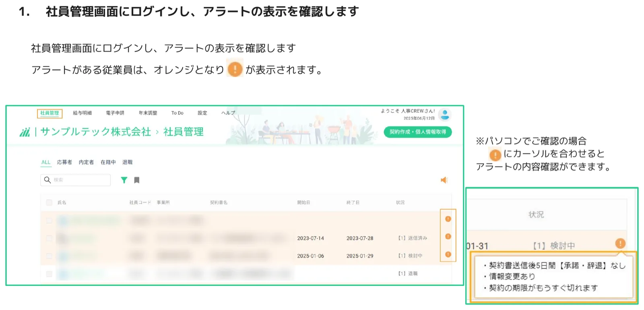Click the 事業所 column header

[x=163, y=203]
